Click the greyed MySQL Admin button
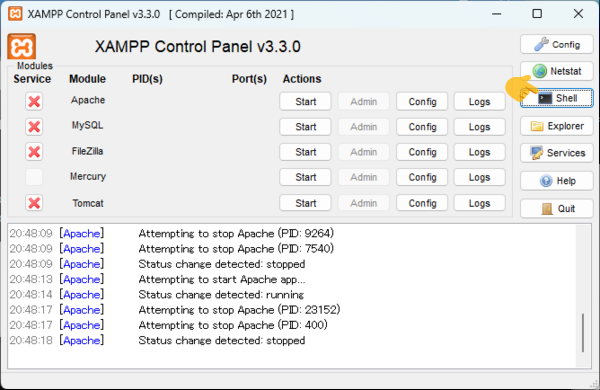Screen dimensions: 600x390 (x=364, y=127)
